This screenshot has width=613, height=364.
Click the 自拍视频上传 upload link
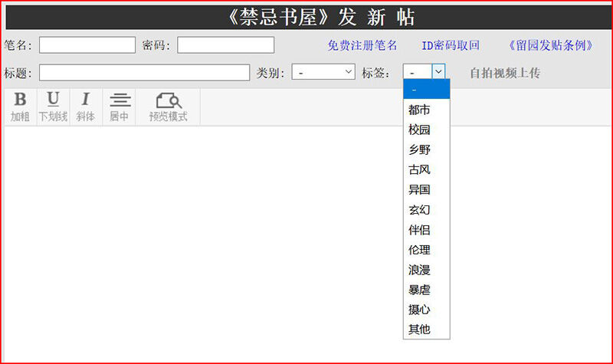point(504,74)
